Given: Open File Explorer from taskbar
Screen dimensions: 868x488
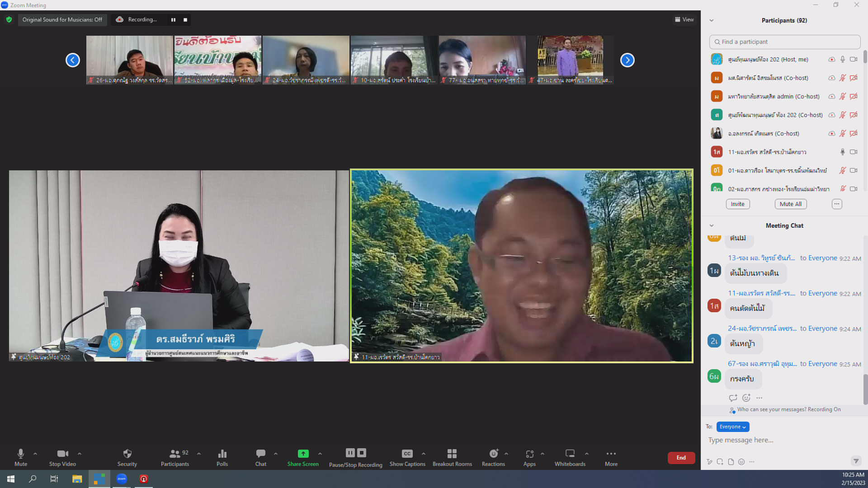Looking at the screenshot, I should click(77, 479).
